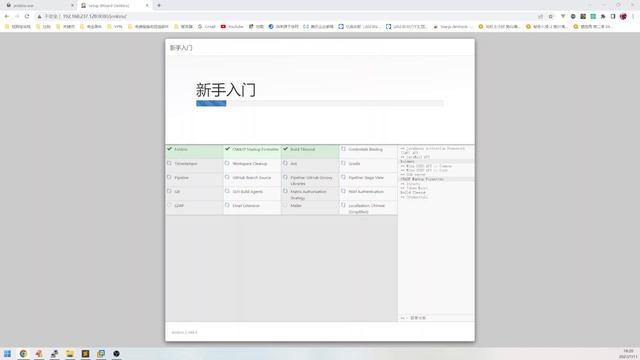The height and width of the screenshot is (360, 640).
Task: Select the LDAP plugin text
Action: [x=179, y=206]
